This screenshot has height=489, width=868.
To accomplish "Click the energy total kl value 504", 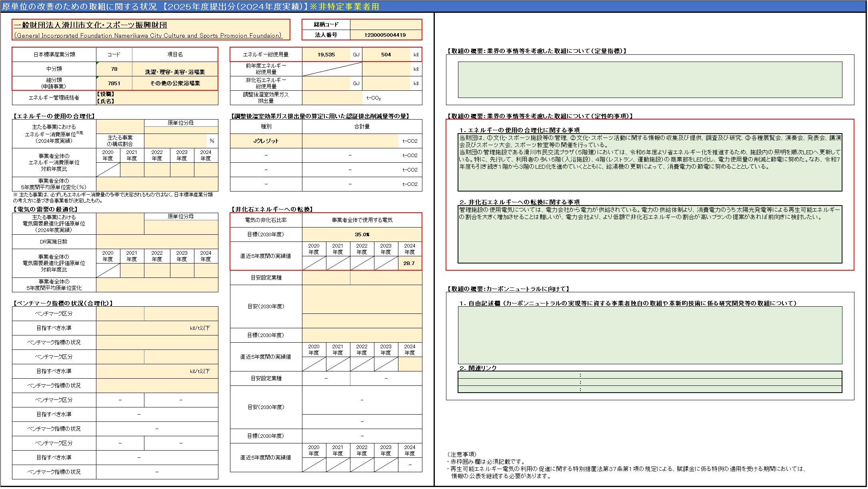I will [386, 55].
